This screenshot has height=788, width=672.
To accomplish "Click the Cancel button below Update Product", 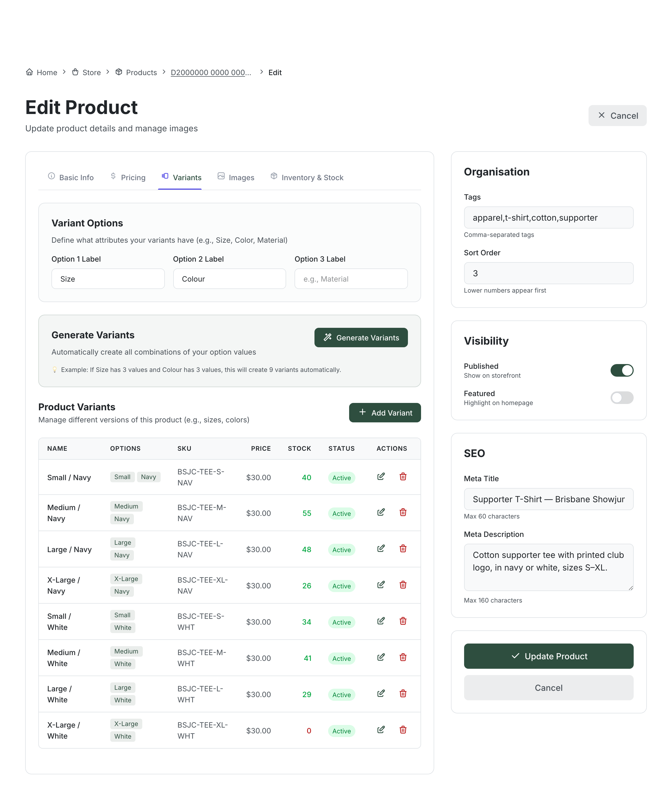I will [548, 688].
